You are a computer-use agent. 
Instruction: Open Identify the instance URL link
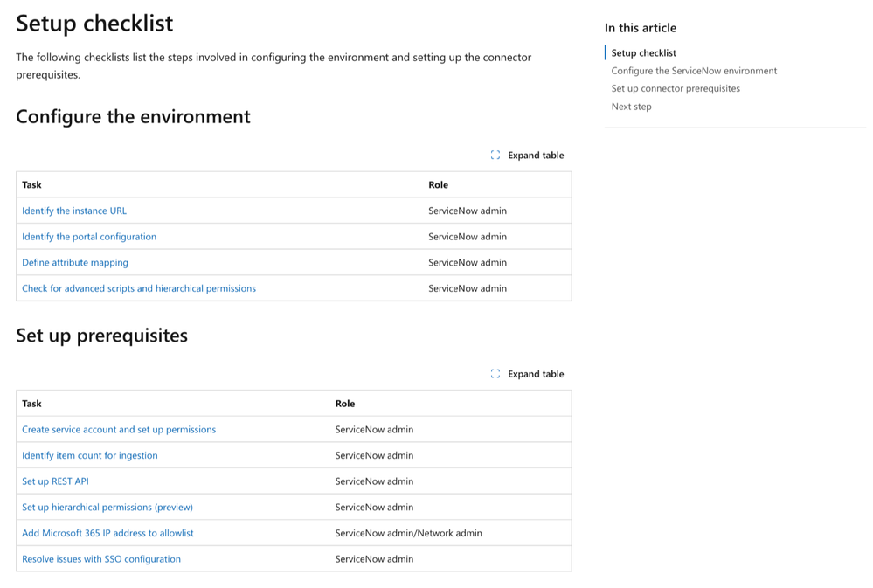[74, 211]
